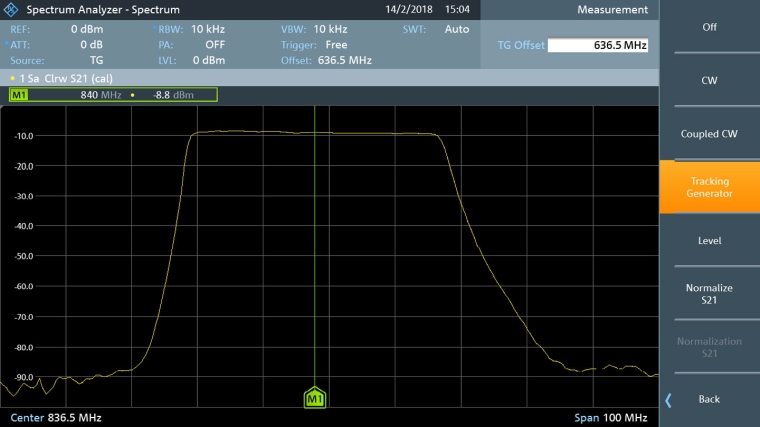
Task: Open the Level softkey setting
Action: click(709, 241)
